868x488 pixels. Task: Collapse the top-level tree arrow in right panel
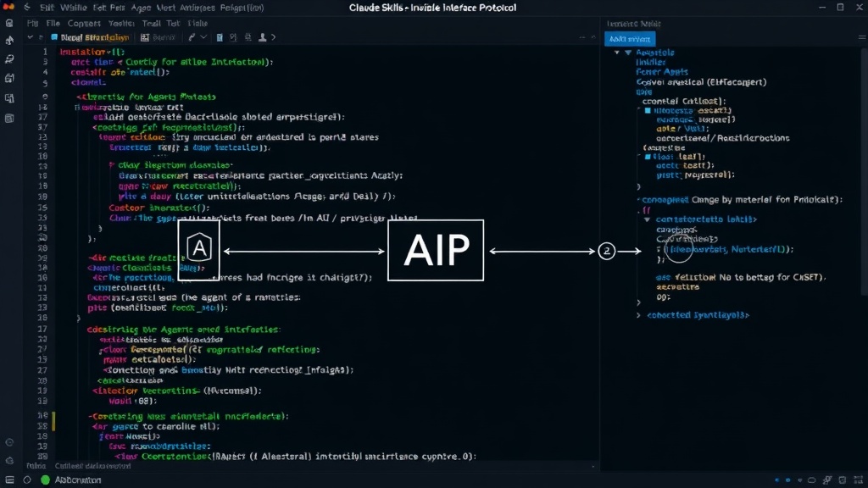pos(617,53)
